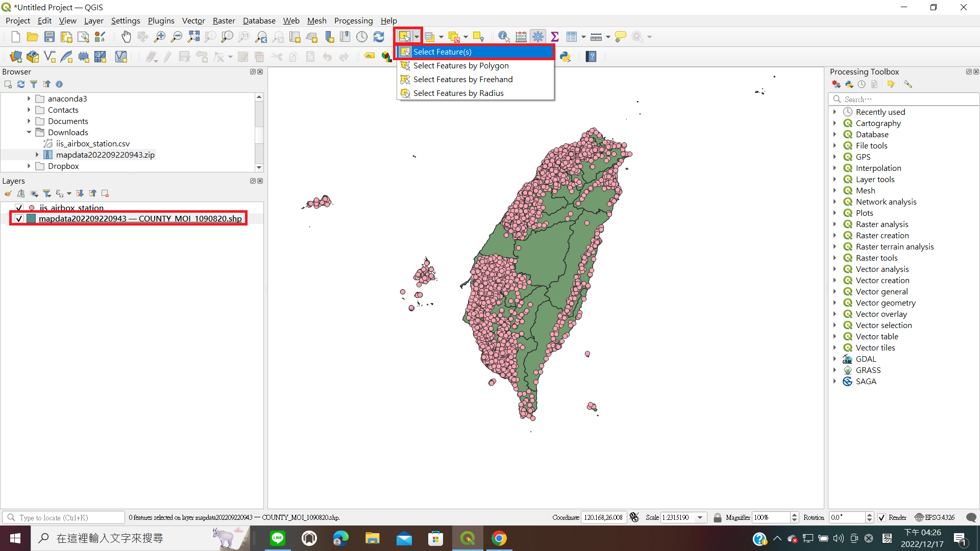Choose Select Features by Polygon
Screen dimensions: 980x551
pyautogui.click(x=460, y=65)
